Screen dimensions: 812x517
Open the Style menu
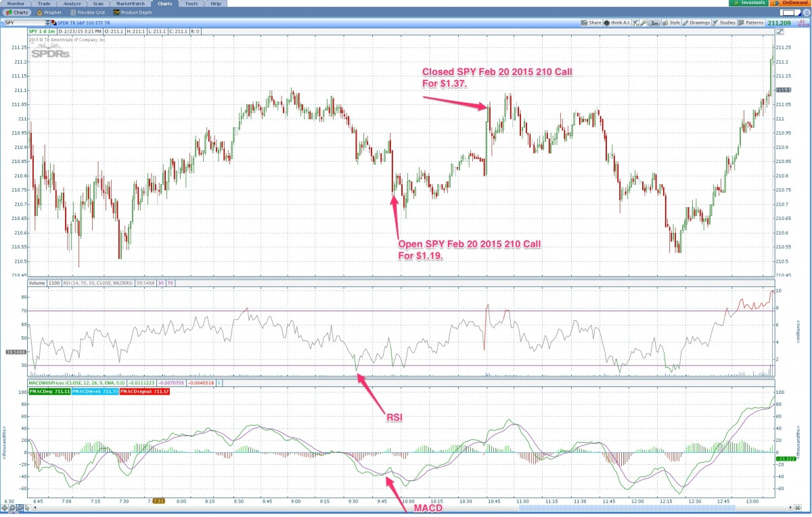pyautogui.click(x=671, y=23)
